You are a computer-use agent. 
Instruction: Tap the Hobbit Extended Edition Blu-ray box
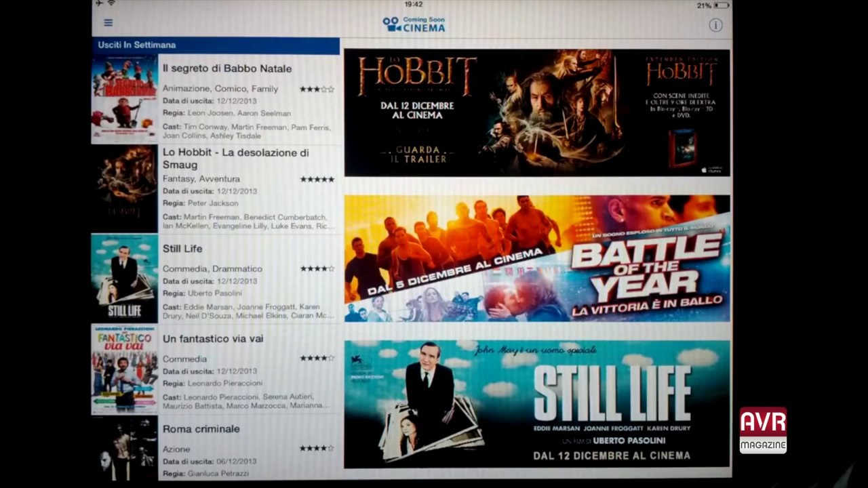tap(682, 147)
